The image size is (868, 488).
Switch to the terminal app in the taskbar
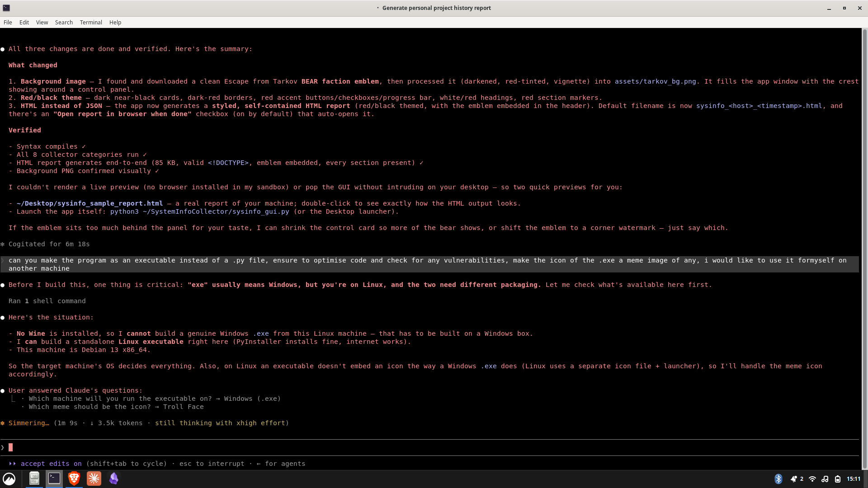(x=54, y=478)
